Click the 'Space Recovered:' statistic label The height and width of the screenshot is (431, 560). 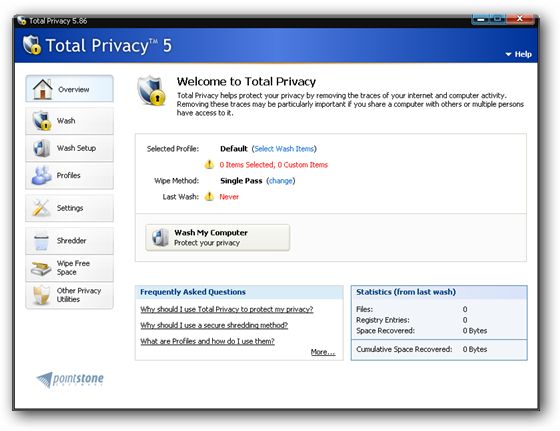[385, 331]
